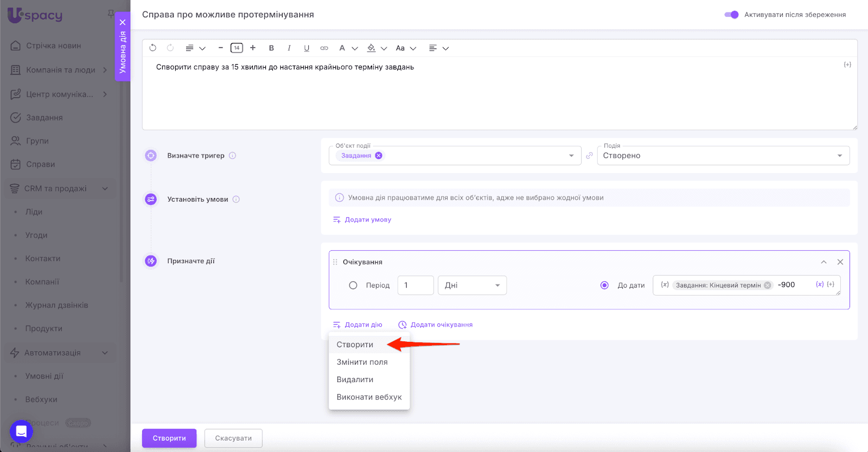Select the До дати radio button
The image size is (868, 452).
[604, 285]
